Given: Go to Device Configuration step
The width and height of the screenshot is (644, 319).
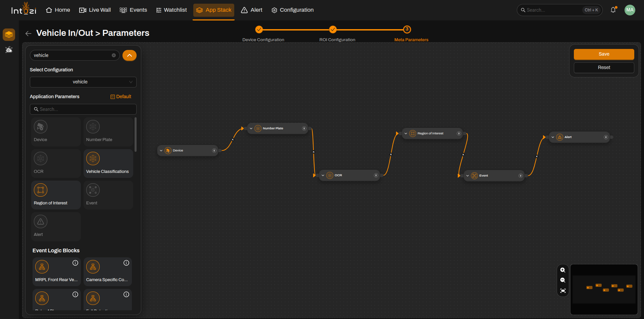Looking at the screenshot, I should tap(263, 40).
